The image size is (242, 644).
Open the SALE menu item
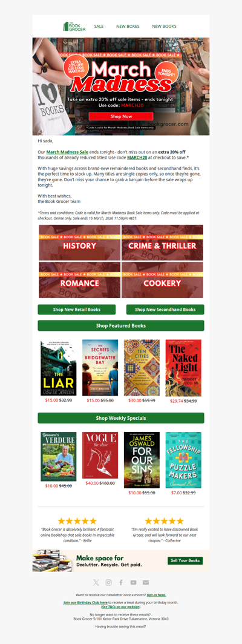tap(99, 26)
